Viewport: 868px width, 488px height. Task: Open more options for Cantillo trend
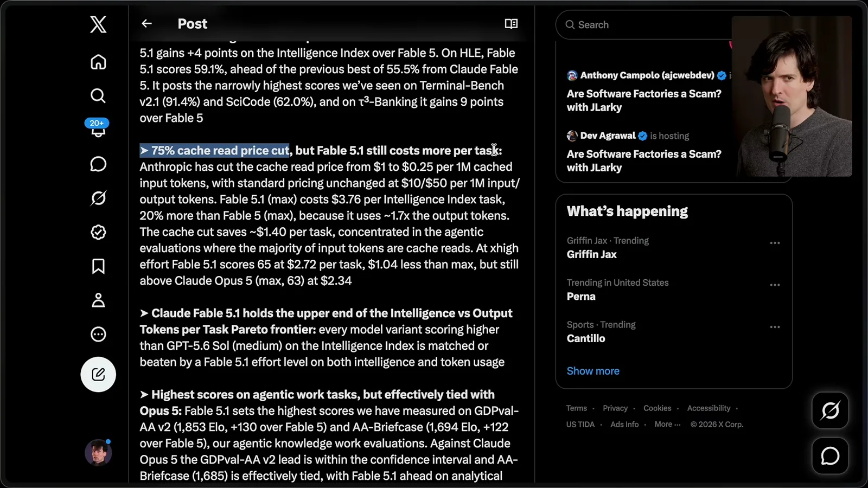pyautogui.click(x=775, y=327)
